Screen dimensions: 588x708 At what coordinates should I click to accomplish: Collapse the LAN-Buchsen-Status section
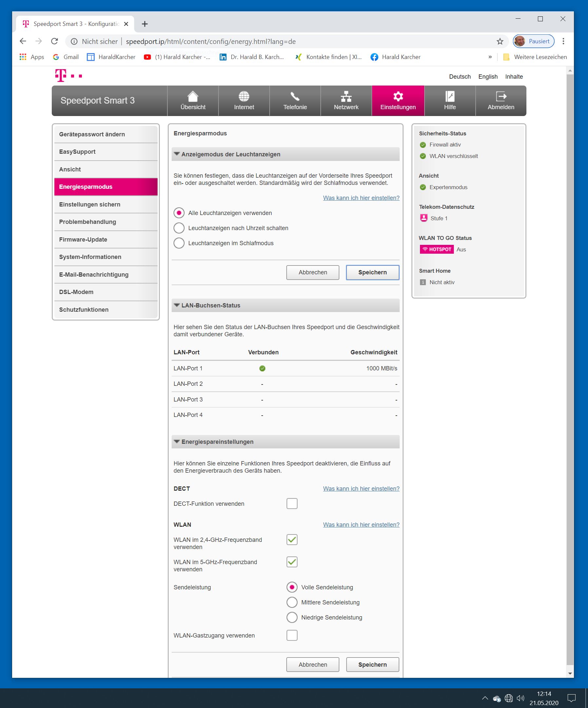point(285,305)
